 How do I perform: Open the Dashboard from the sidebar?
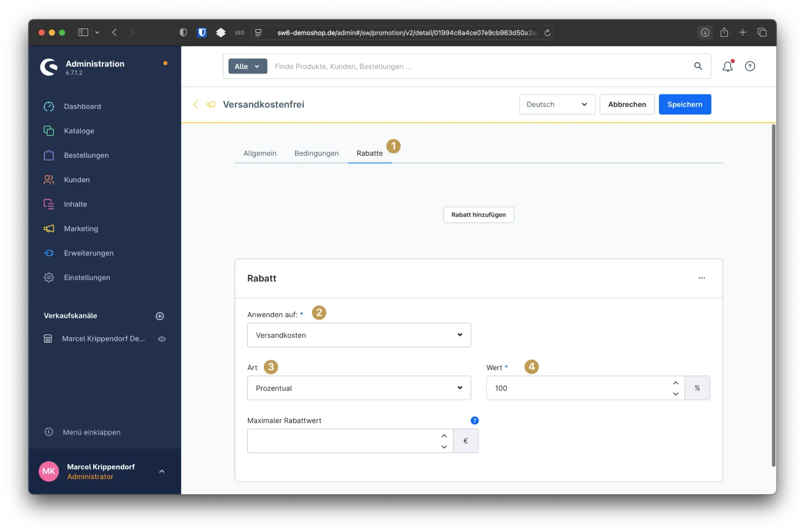82,106
